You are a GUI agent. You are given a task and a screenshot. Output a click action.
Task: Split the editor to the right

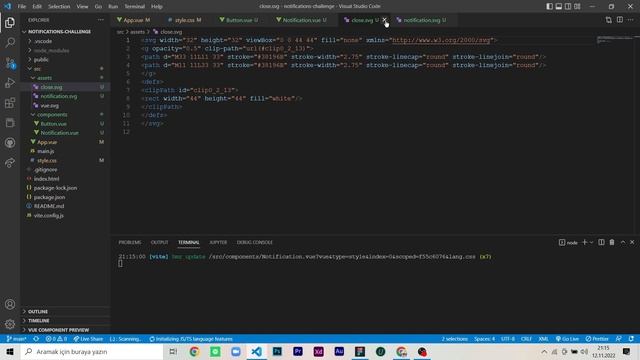point(620,20)
